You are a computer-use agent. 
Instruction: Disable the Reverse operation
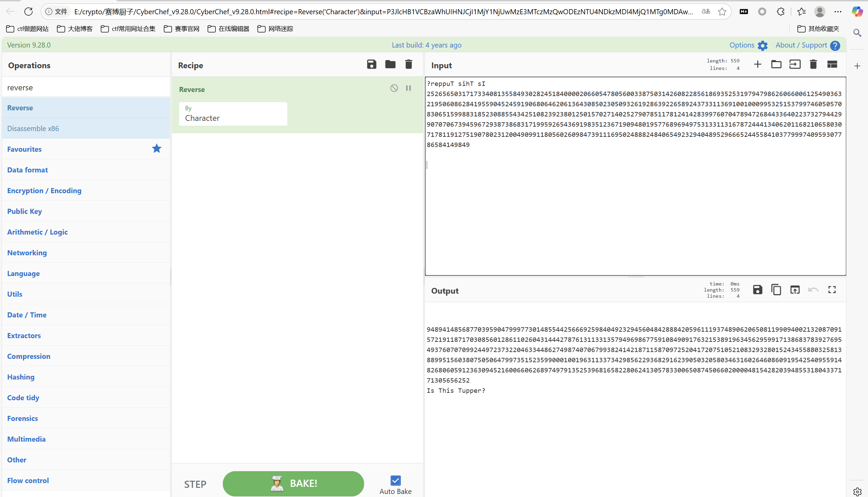pos(394,88)
